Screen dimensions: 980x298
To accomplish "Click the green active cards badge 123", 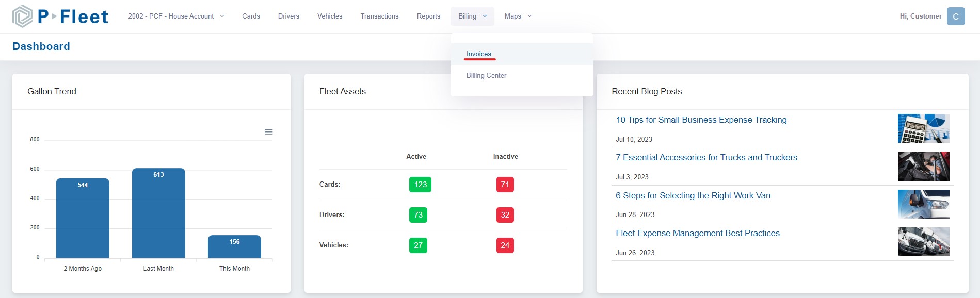I will [420, 185].
